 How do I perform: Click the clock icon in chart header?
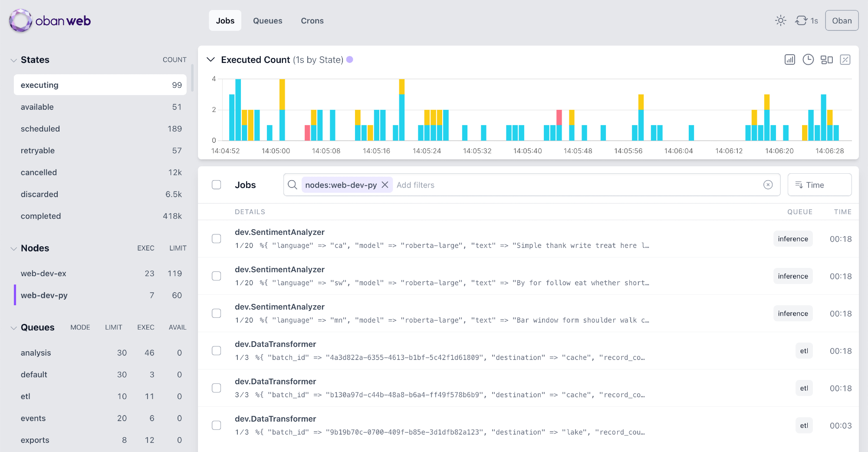pyautogui.click(x=808, y=60)
